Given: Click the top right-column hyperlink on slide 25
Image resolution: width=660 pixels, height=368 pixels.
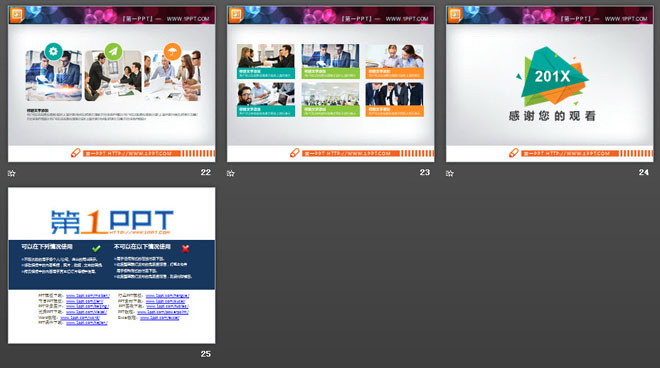Looking at the screenshot, I should click(168, 296).
